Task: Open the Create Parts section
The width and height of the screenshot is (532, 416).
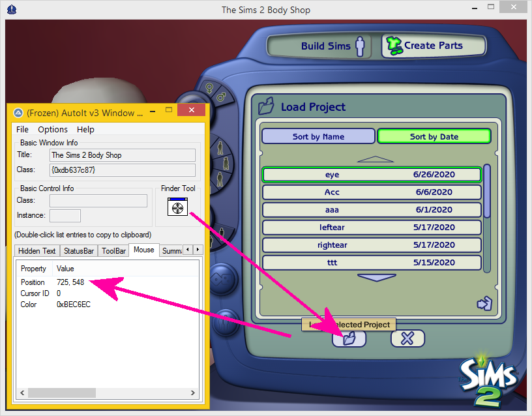Action: click(x=434, y=46)
